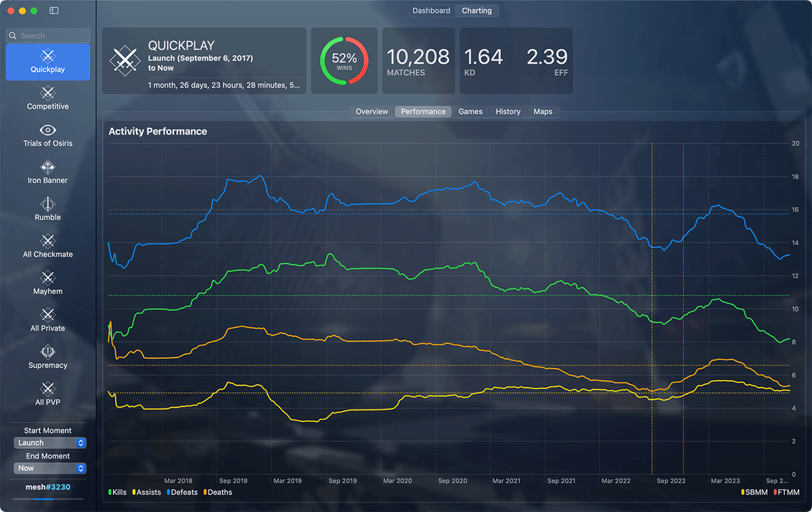This screenshot has width=812, height=512.
Task: Click the Mar 2023 axis label
Action: [725, 481]
